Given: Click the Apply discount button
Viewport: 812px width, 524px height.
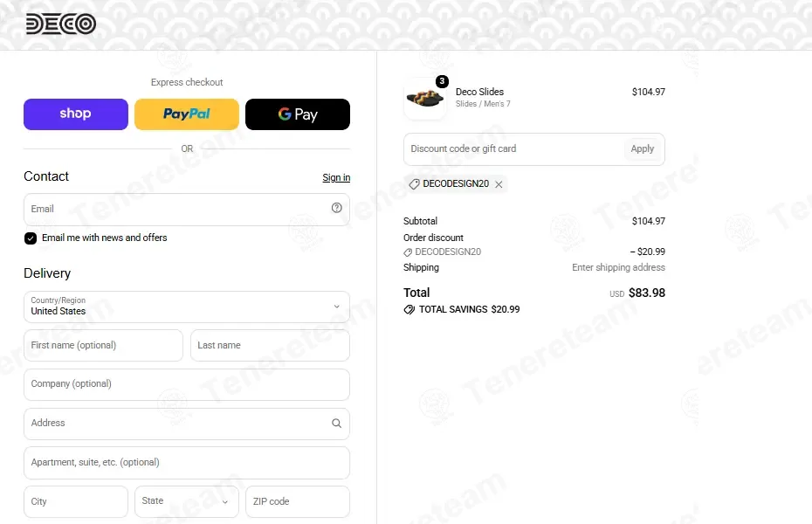Looking at the screenshot, I should [642, 149].
